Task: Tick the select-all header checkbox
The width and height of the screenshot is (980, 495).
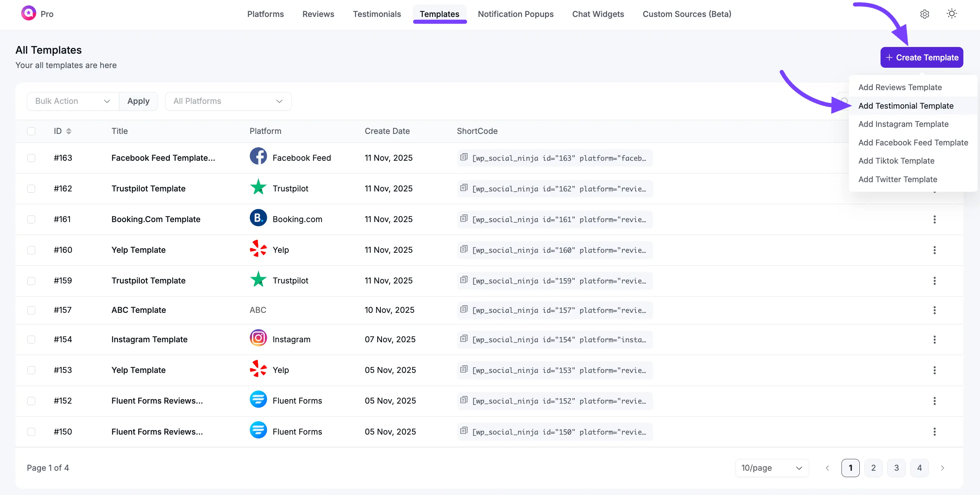Action: pos(31,131)
